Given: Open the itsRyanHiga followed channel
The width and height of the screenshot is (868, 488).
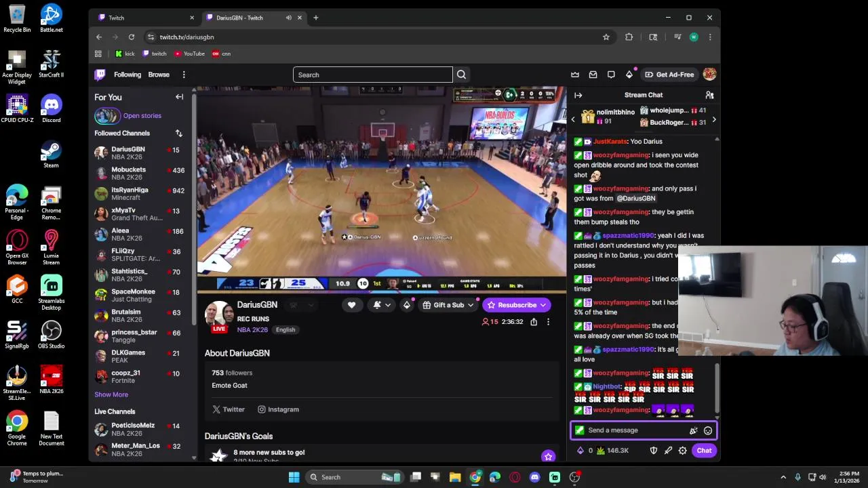Looking at the screenshot, I should (x=143, y=194).
